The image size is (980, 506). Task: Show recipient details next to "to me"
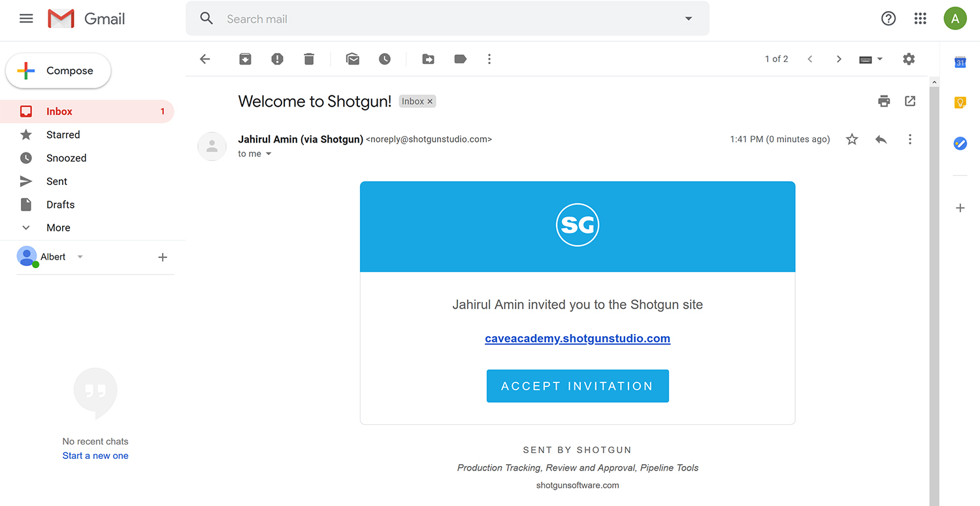click(269, 154)
